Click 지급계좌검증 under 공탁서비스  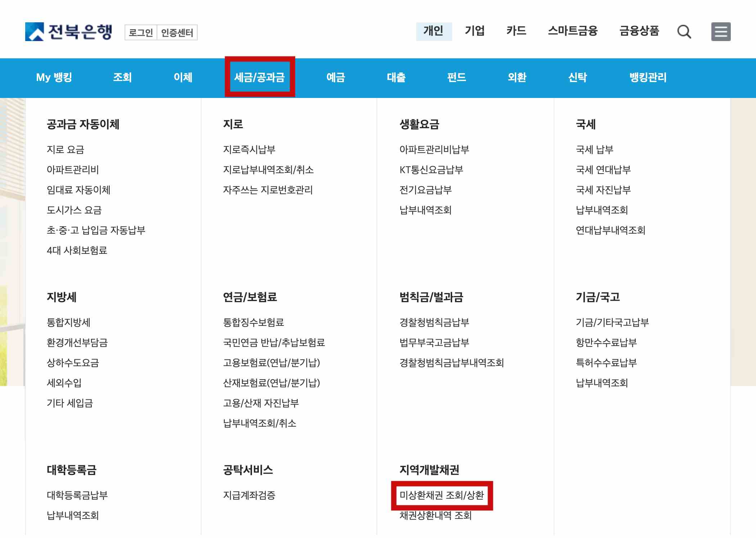(249, 495)
